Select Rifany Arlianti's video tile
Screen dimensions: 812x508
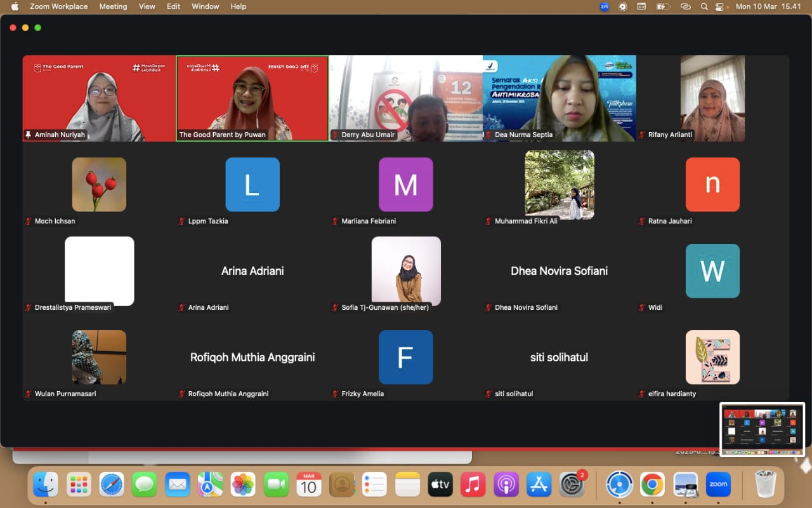712,98
